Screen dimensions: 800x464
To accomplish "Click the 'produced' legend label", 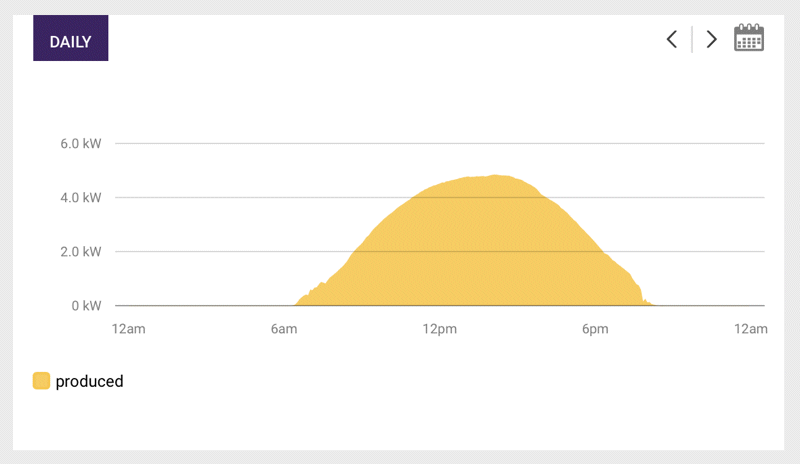I will pyautogui.click(x=89, y=381).
